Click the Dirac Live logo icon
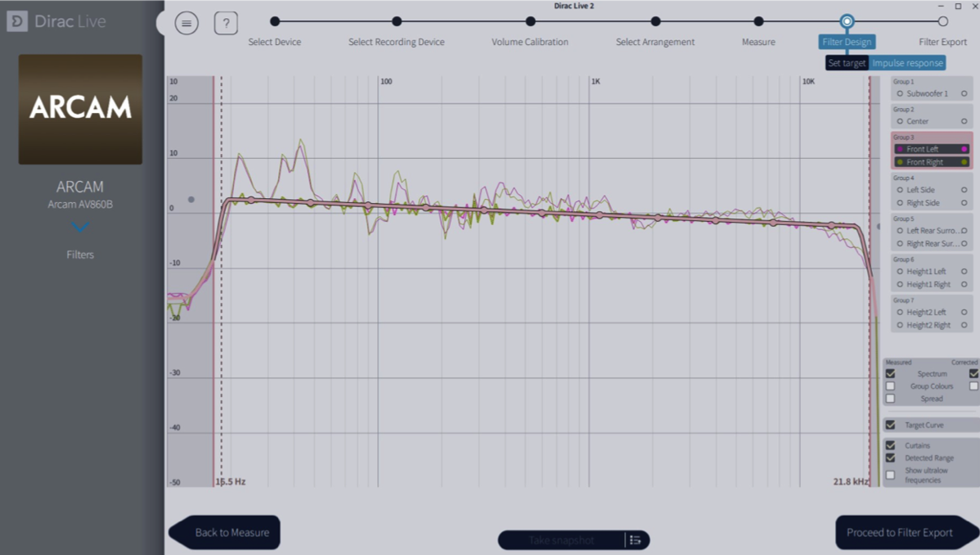Viewport: 980px width, 555px height. [17, 21]
